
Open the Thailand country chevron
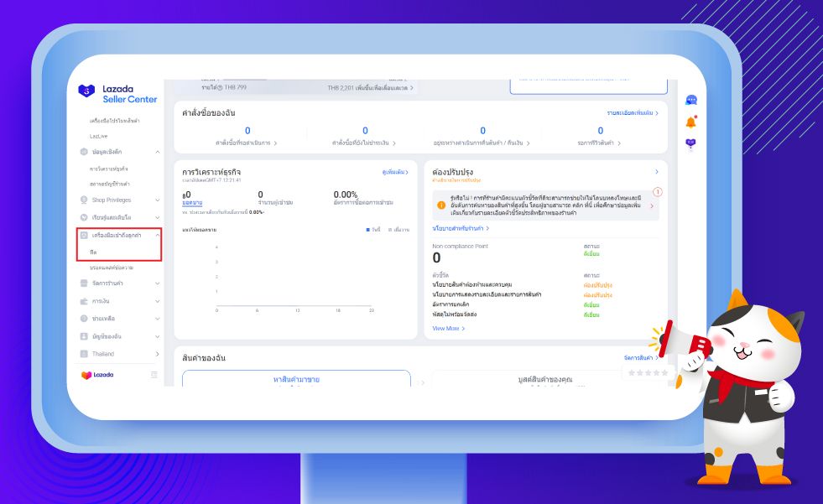click(x=158, y=354)
